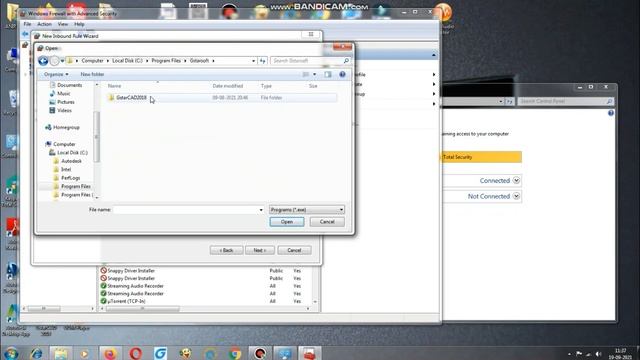The image size is (640, 360).
Task: Sort files by the Type column header
Action: 266,86
